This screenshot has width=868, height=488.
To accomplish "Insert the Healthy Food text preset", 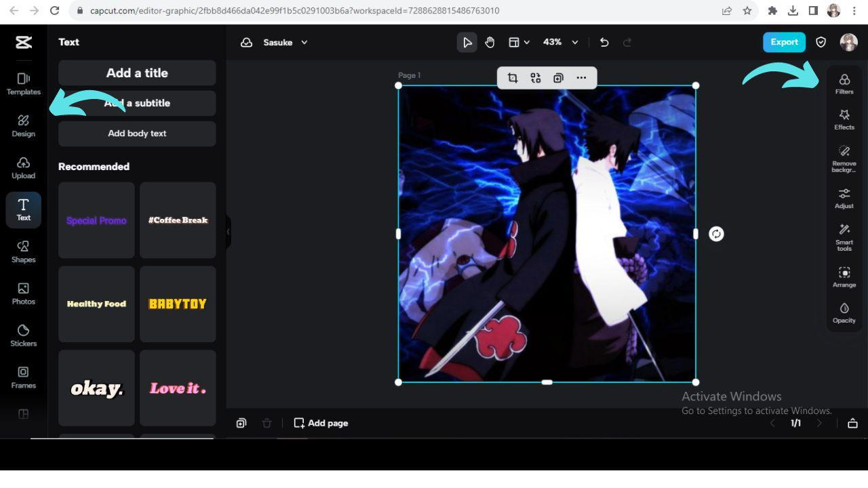I will [x=96, y=304].
